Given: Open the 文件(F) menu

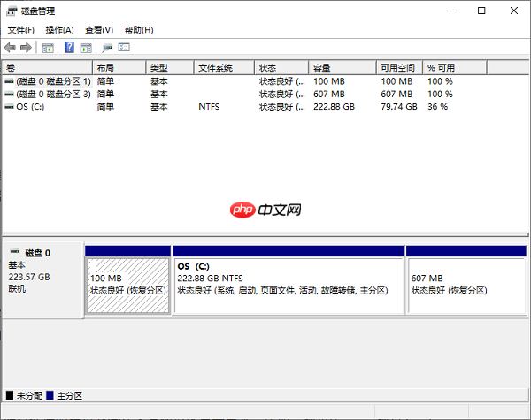Looking at the screenshot, I should 20,30.
